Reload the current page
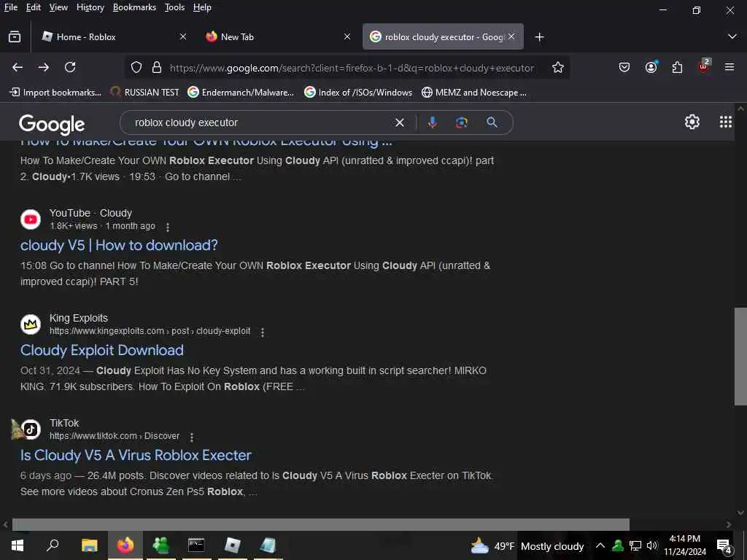Image resolution: width=747 pixels, height=560 pixels. (70, 67)
